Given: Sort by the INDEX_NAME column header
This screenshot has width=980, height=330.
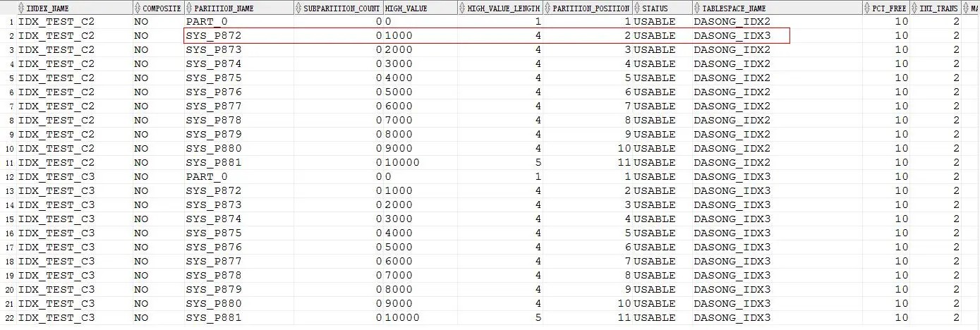Looking at the screenshot, I should pos(74,8).
